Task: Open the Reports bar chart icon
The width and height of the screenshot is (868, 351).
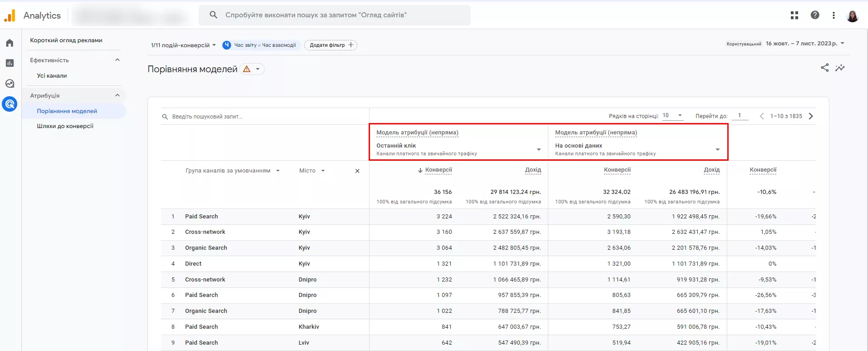Action: click(10, 63)
